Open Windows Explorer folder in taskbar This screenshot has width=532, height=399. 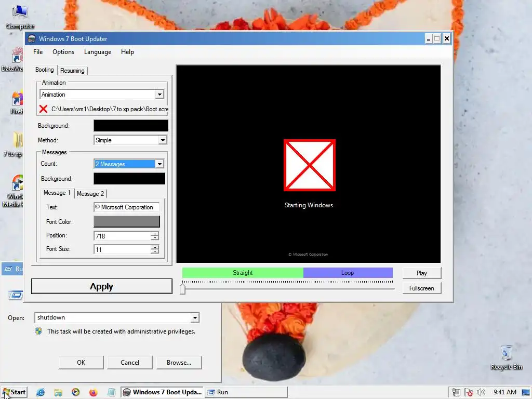(x=58, y=392)
